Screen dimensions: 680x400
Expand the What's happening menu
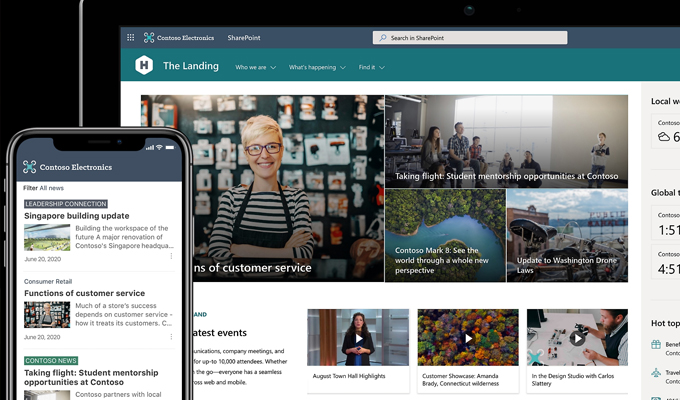(317, 68)
